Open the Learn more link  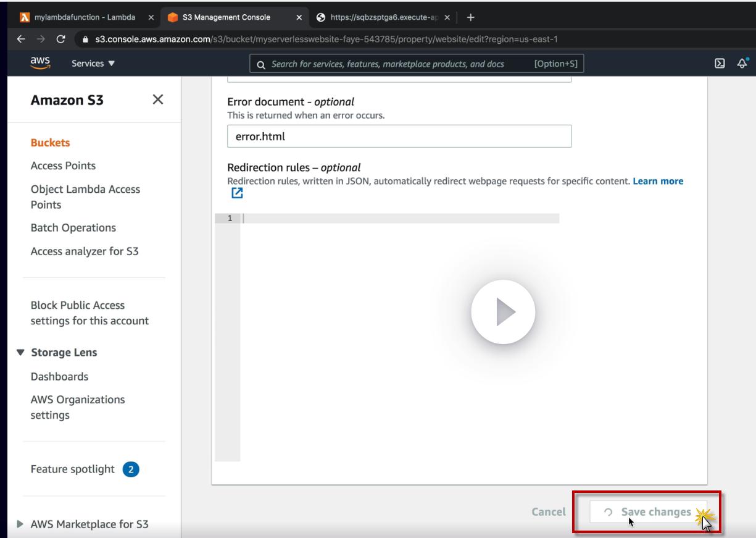(x=658, y=181)
